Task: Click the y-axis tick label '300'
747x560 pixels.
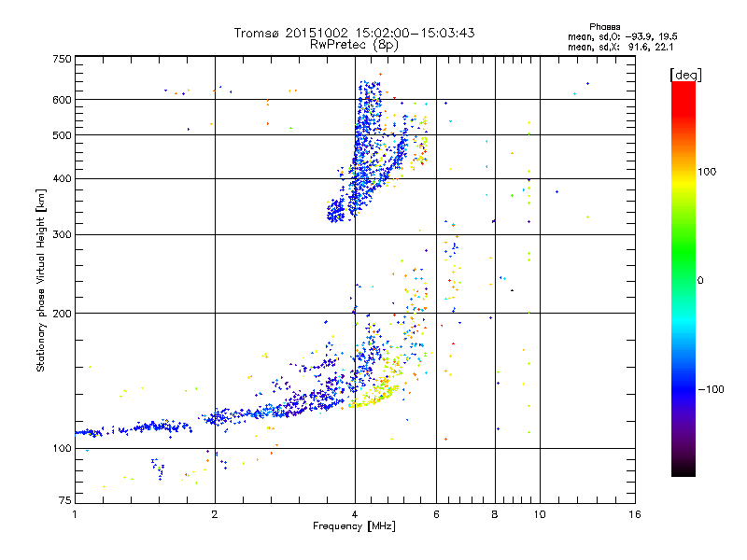Action: [62, 235]
